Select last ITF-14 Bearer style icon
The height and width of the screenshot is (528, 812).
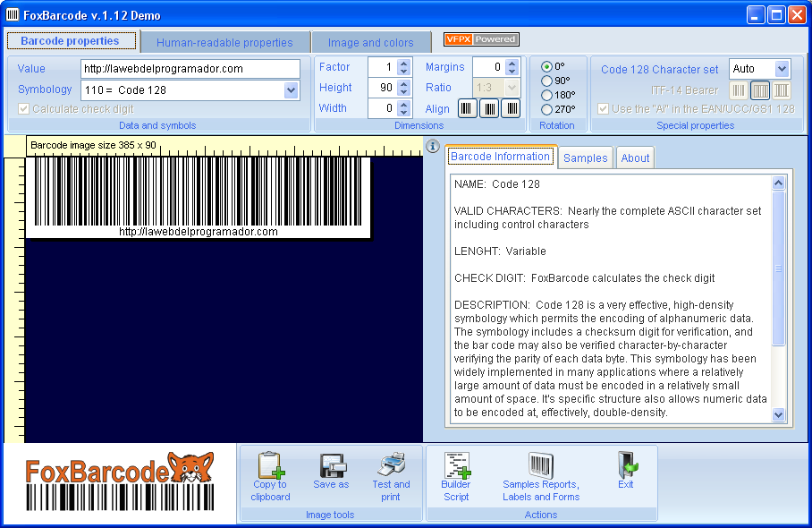782,90
